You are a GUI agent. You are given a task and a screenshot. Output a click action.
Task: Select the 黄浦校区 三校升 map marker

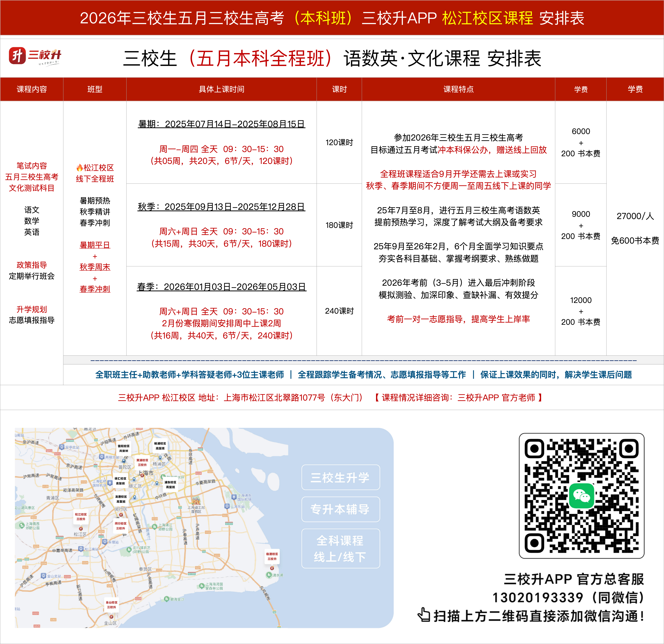click(142, 463)
